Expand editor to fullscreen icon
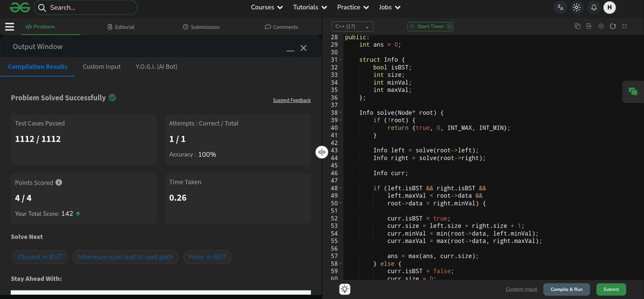This screenshot has width=644, height=299. 625,26
